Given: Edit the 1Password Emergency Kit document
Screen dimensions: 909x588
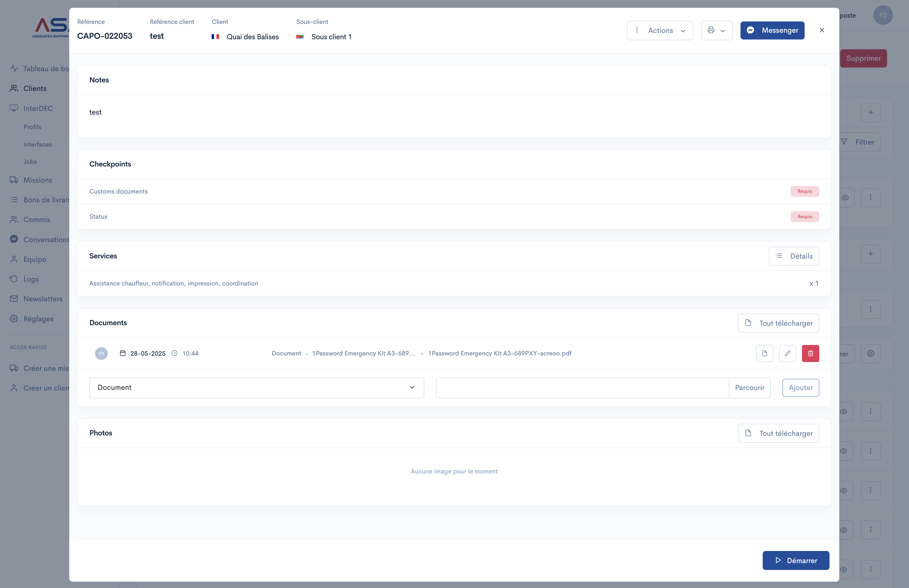Looking at the screenshot, I should tap(787, 353).
